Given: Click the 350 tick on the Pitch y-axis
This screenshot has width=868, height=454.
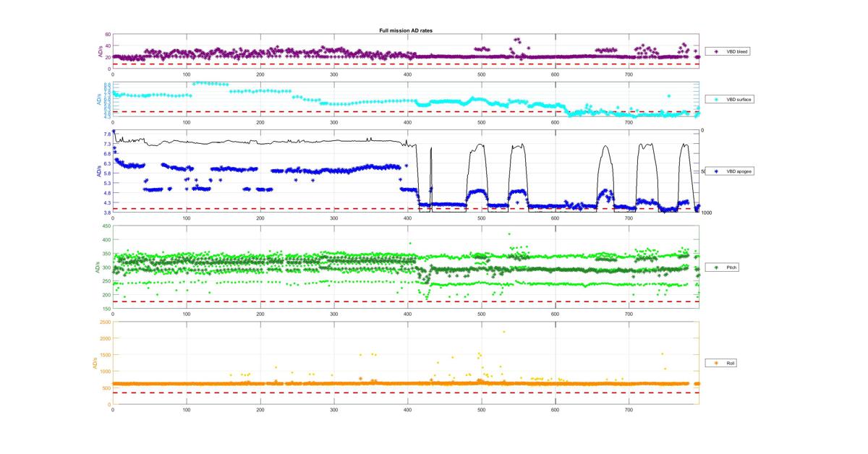Looking at the screenshot, I should 106,254.
